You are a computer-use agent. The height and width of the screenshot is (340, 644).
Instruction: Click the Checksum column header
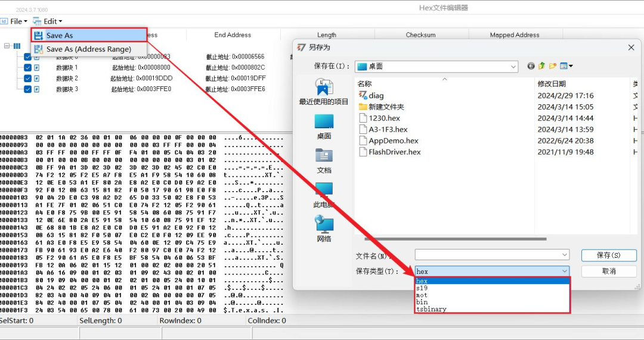coord(420,35)
